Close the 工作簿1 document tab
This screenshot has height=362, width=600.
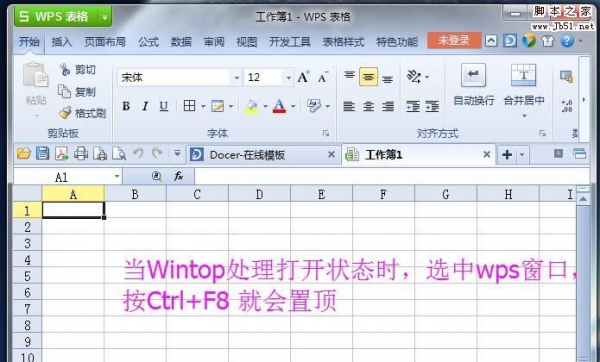coord(486,154)
